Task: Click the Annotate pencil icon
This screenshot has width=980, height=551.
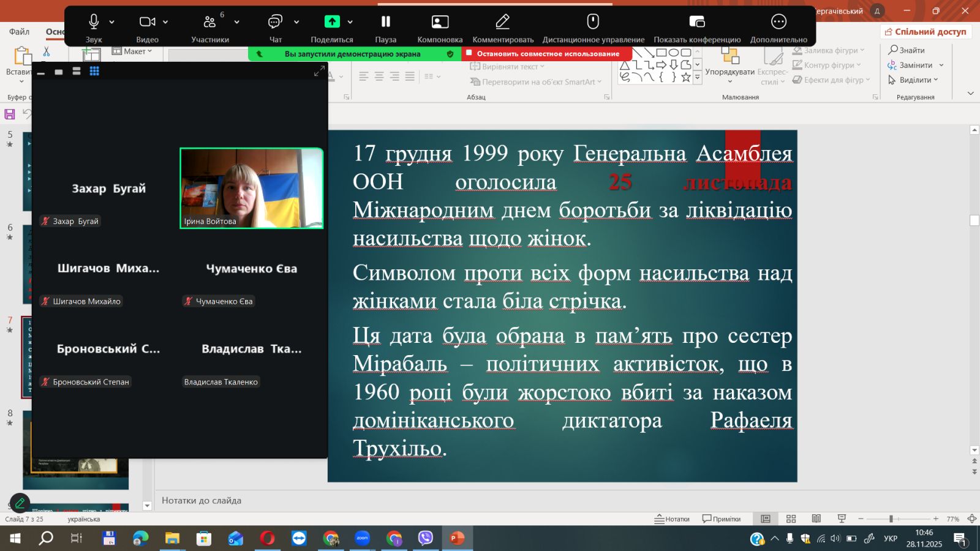Action: 502,22
